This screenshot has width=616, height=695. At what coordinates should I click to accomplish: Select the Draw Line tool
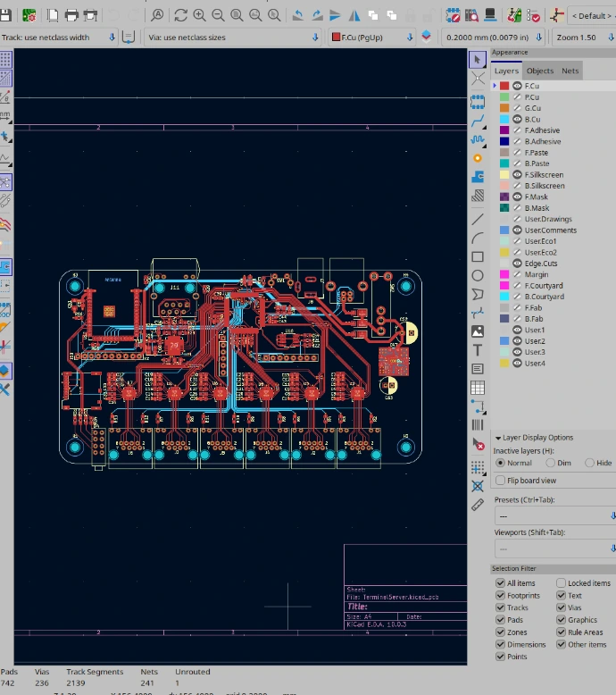(478, 219)
